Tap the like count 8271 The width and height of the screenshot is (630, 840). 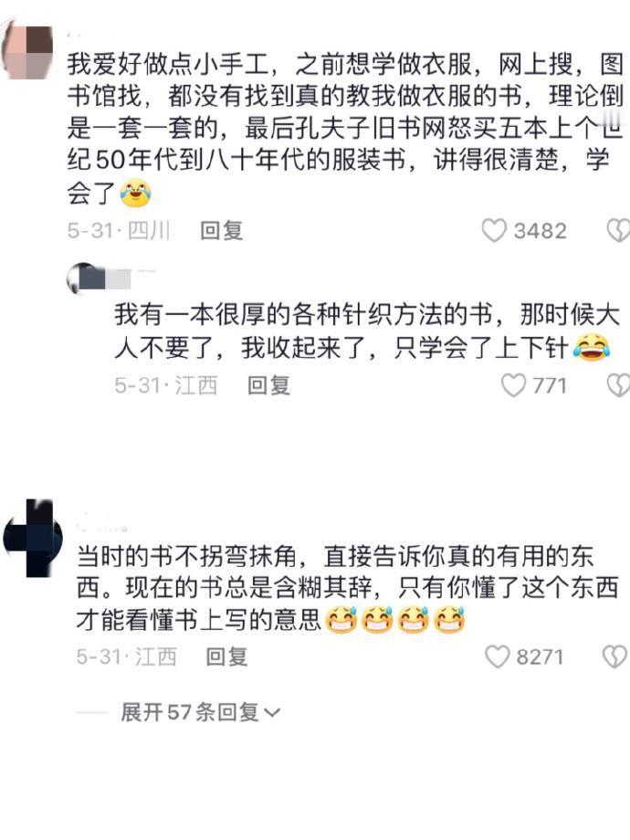(x=540, y=656)
